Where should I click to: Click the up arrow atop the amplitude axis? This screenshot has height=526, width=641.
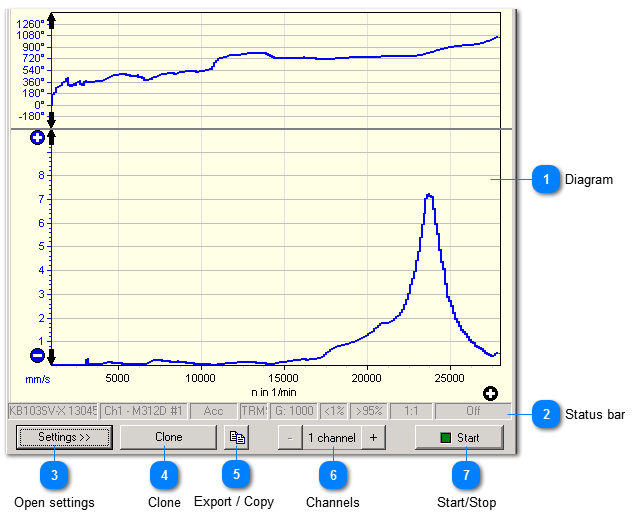click(53, 138)
